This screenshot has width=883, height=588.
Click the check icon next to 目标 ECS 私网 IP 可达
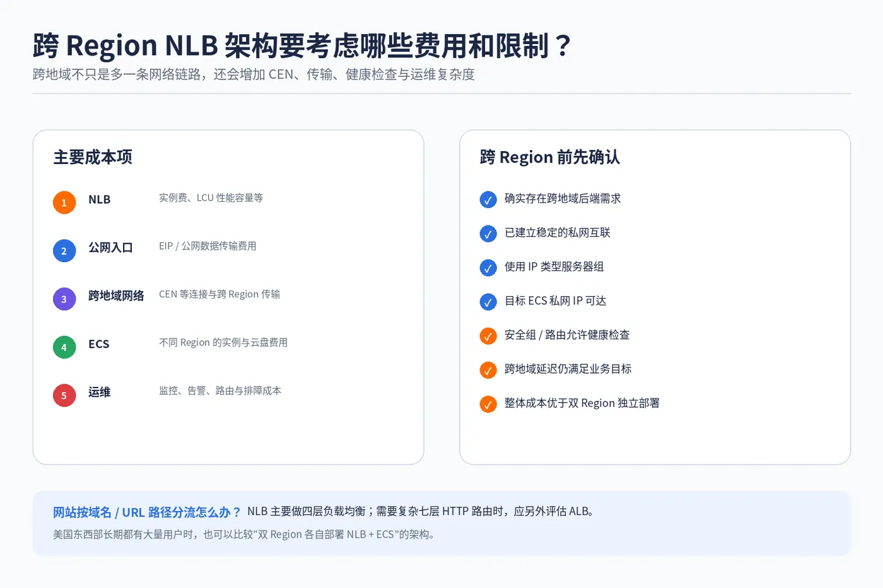[x=488, y=302]
